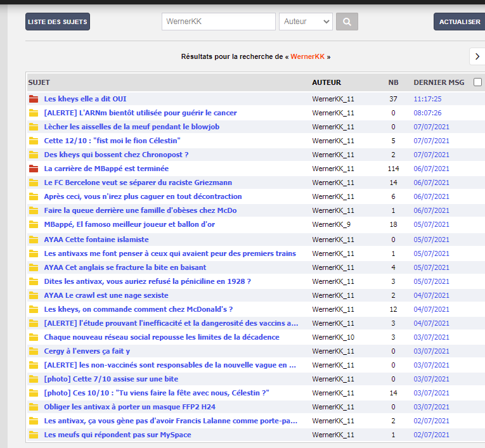Click red folder icon of 'La carrière de MBappé' topic
This screenshot has width=485, height=448.
pyautogui.click(x=34, y=169)
